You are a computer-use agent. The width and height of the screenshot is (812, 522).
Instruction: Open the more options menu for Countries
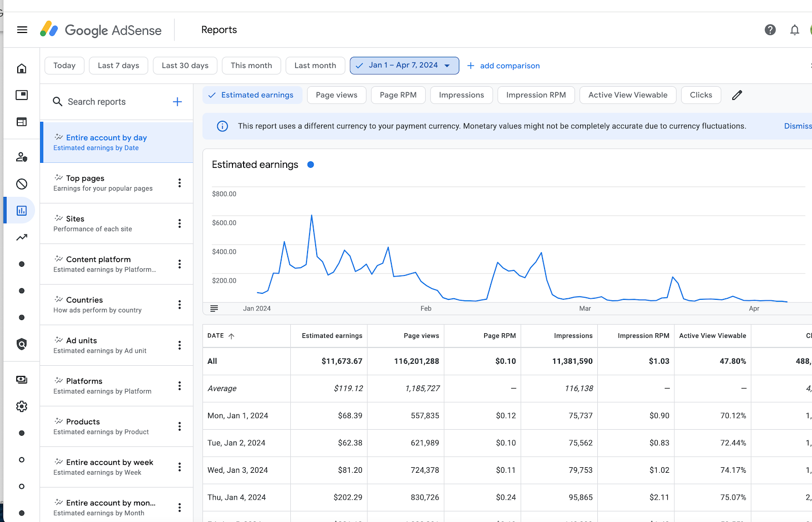click(180, 305)
